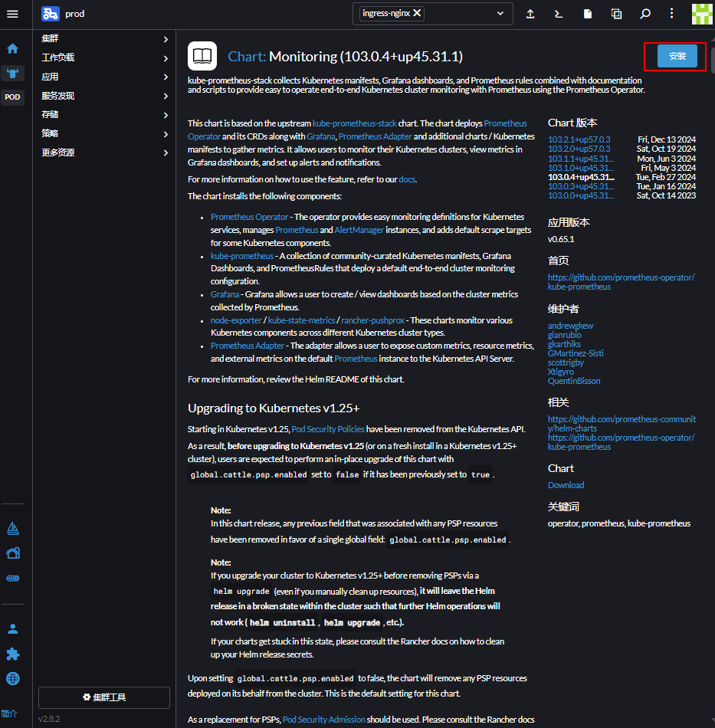715x728 pixels.
Task: Open the sailboat Continuous Delivery icon
Action: click(12, 528)
